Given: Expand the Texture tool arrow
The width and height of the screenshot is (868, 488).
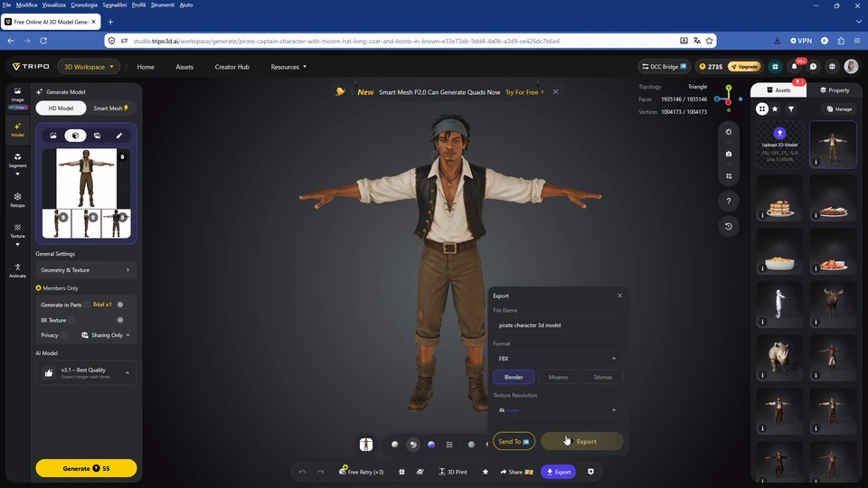Looking at the screenshot, I should [18, 245].
